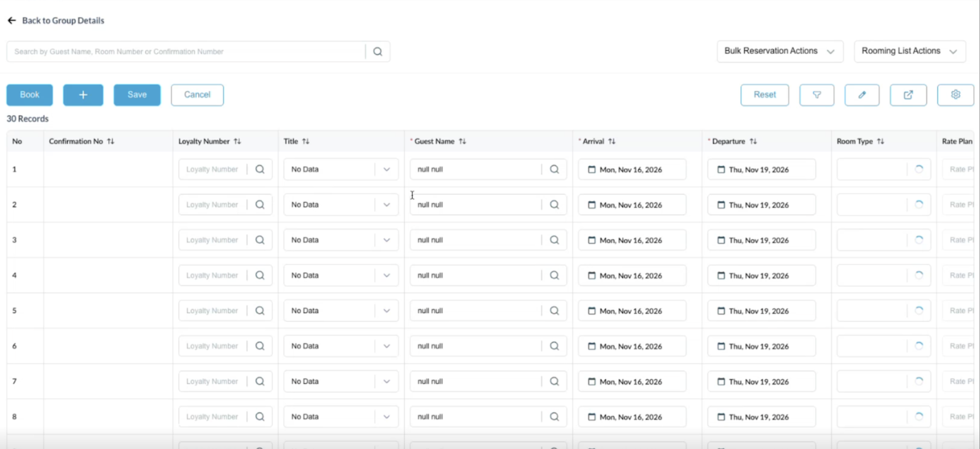The width and height of the screenshot is (980, 449).
Task: Click the Reset button
Action: click(x=764, y=95)
